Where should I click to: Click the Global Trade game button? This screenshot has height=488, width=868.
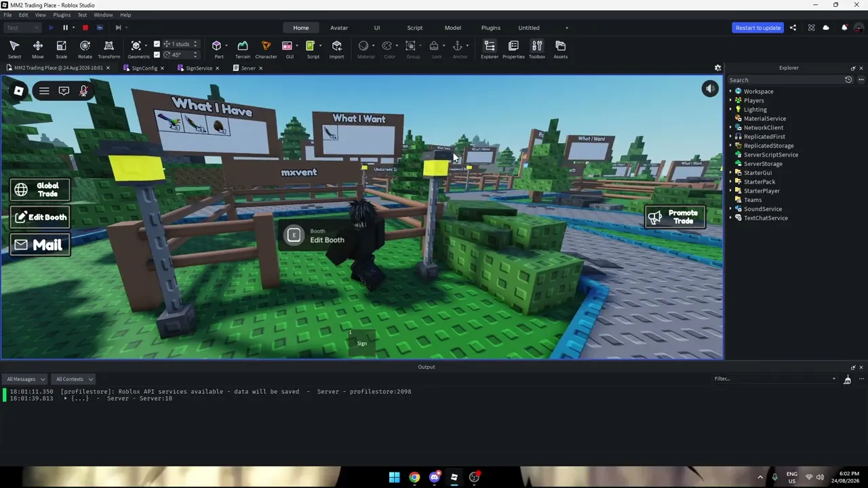pos(40,190)
